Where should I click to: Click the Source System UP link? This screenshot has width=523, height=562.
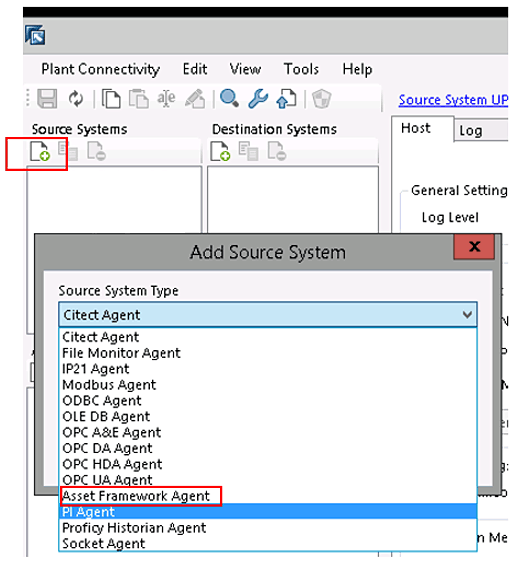pos(453,100)
